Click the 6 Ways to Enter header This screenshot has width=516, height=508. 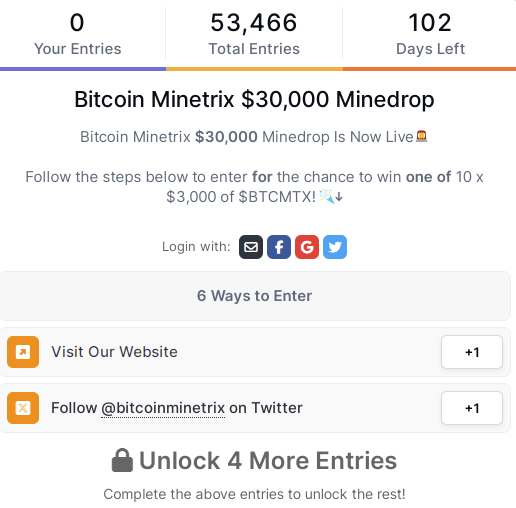(x=255, y=296)
